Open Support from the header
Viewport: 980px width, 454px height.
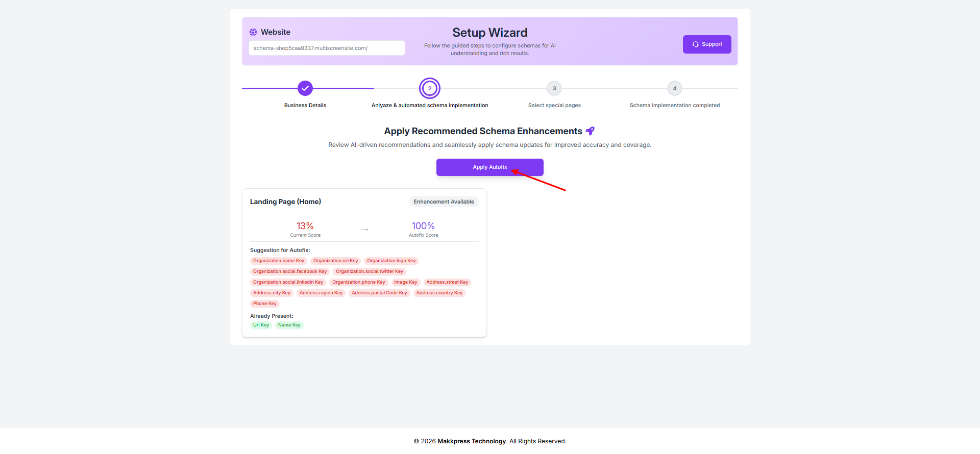pos(707,44)
